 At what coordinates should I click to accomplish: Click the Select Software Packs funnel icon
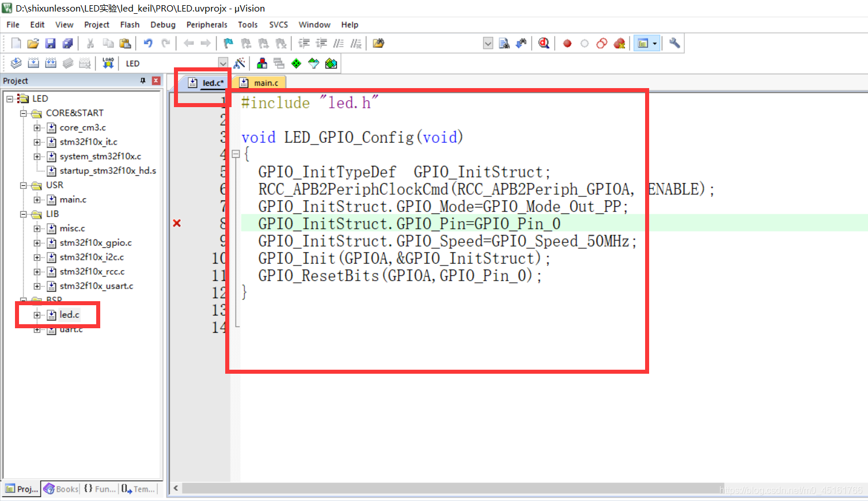[x=313, y=63]
